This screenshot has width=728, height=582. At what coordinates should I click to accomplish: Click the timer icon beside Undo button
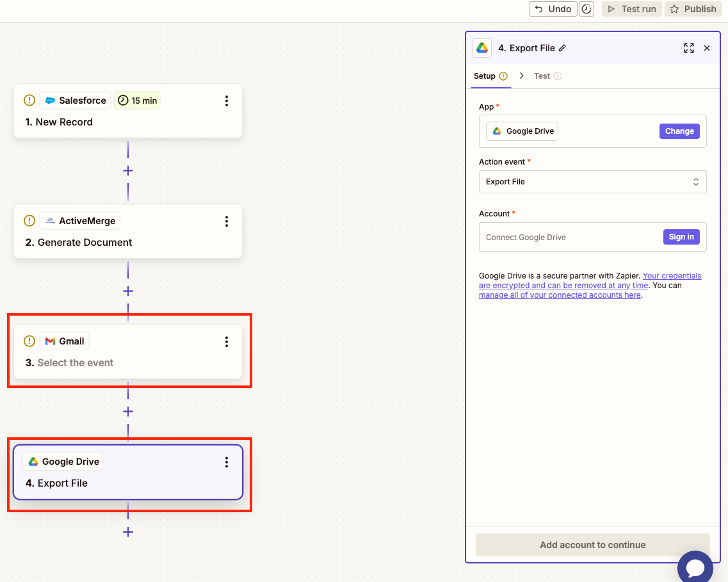[x=586, y=8]
